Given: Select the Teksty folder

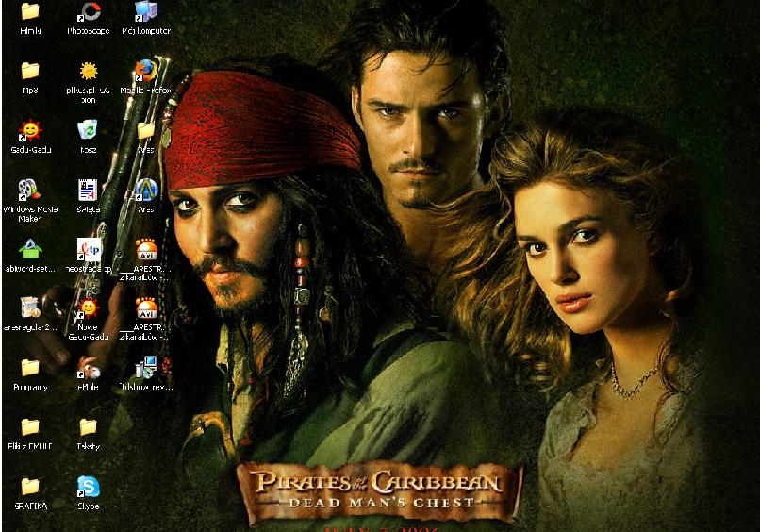Looking at the screenshot, I should [x=89, y=428].
